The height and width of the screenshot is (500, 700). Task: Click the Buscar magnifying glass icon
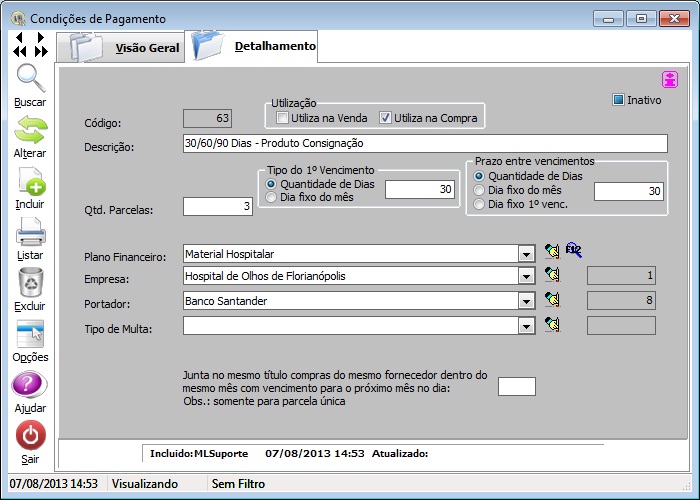pos(30,79)
